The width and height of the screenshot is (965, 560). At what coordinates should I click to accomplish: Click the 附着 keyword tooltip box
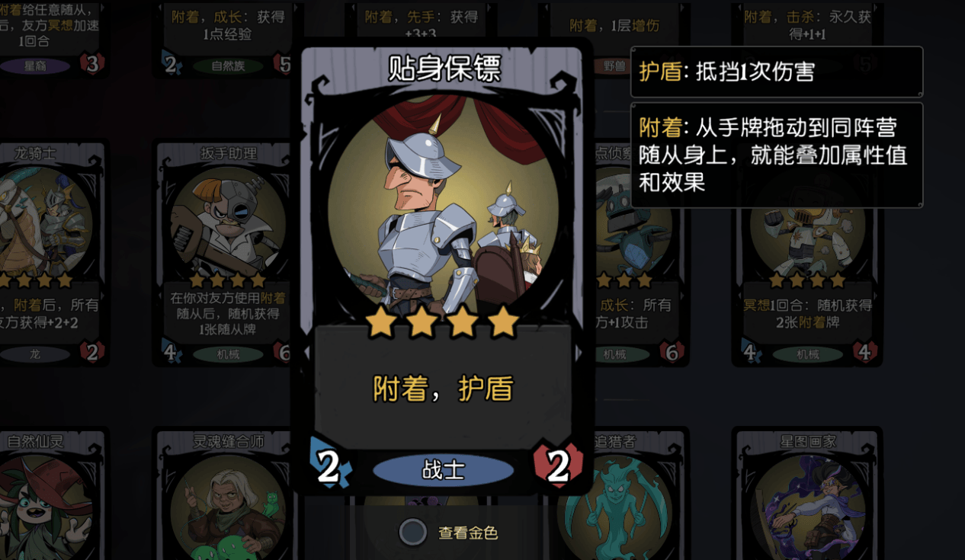(x=777, y=155)
